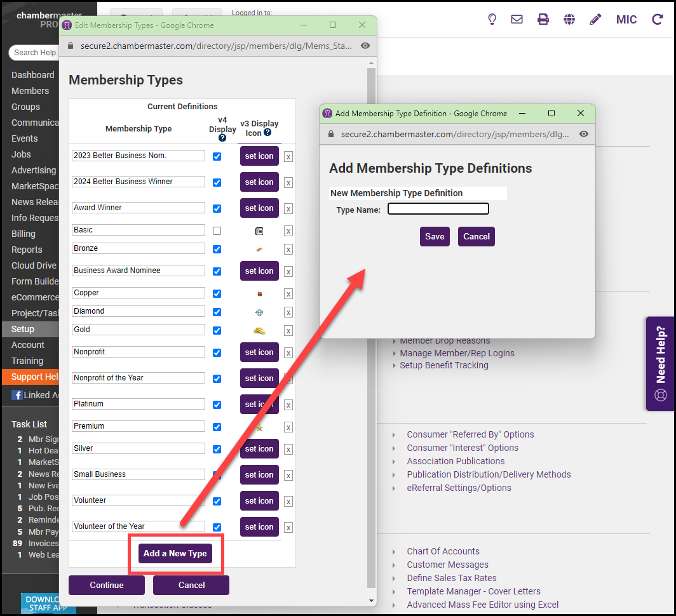Click the printer icon in top toolbar
Screen dimensions: 676x616
(543, 19)
